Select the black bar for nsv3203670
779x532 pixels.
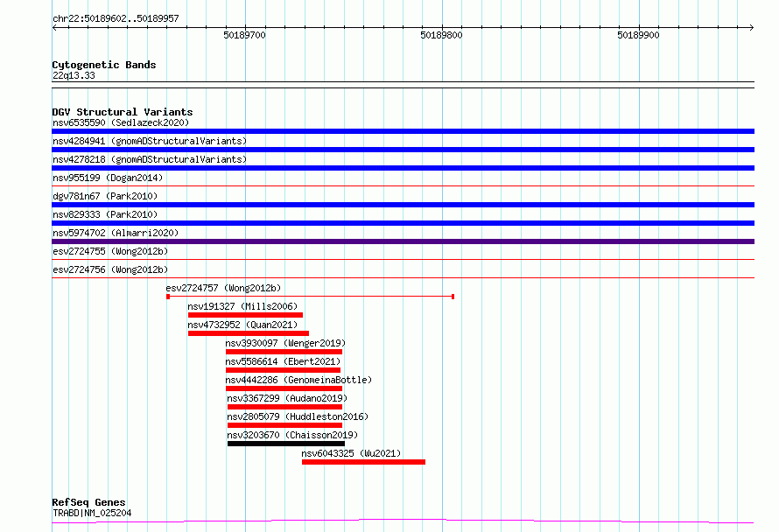(x=286, y=444)
